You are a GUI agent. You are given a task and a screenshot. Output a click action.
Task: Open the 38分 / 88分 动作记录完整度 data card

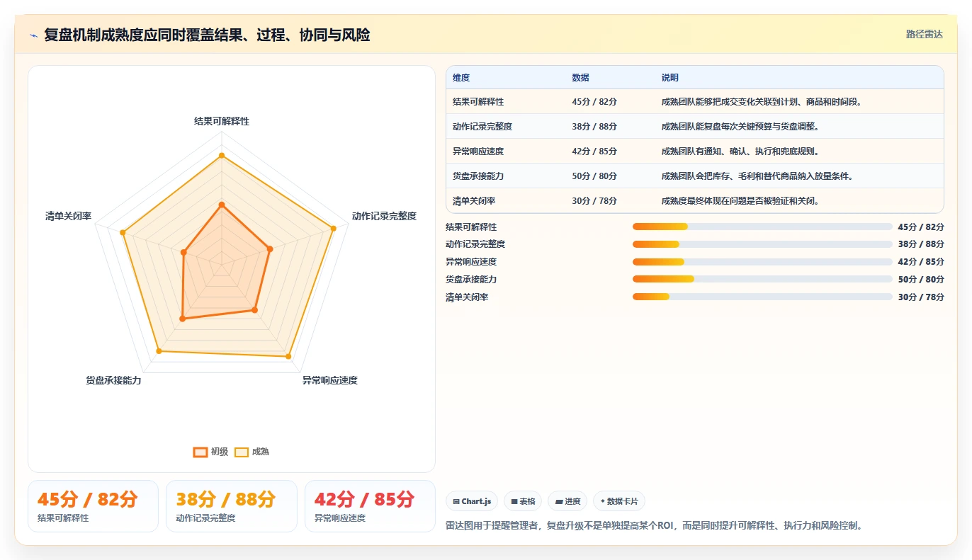pyautogui.click(x=232, y=506)
